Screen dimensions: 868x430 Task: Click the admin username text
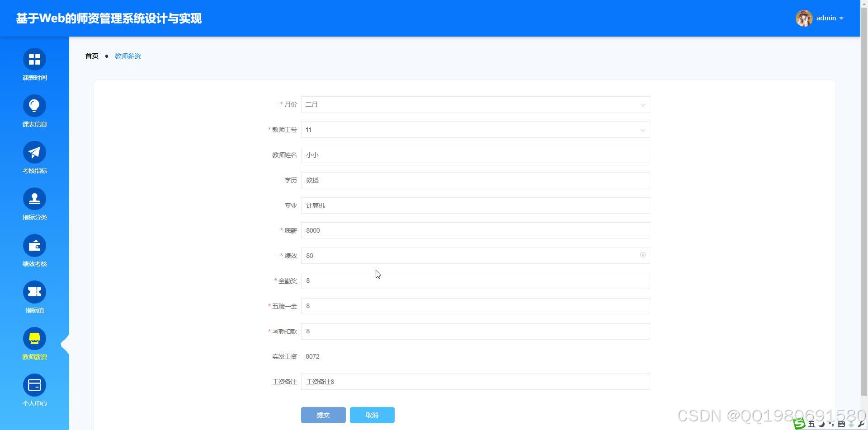tap(826, 18)
